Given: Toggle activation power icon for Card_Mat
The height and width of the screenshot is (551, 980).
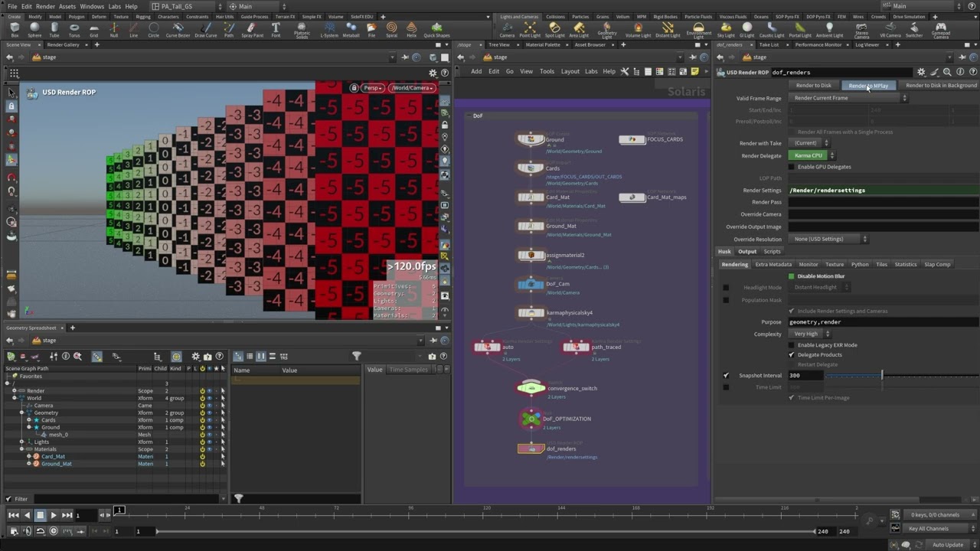Looking at the screenshot, I should (x=202, y=456).
